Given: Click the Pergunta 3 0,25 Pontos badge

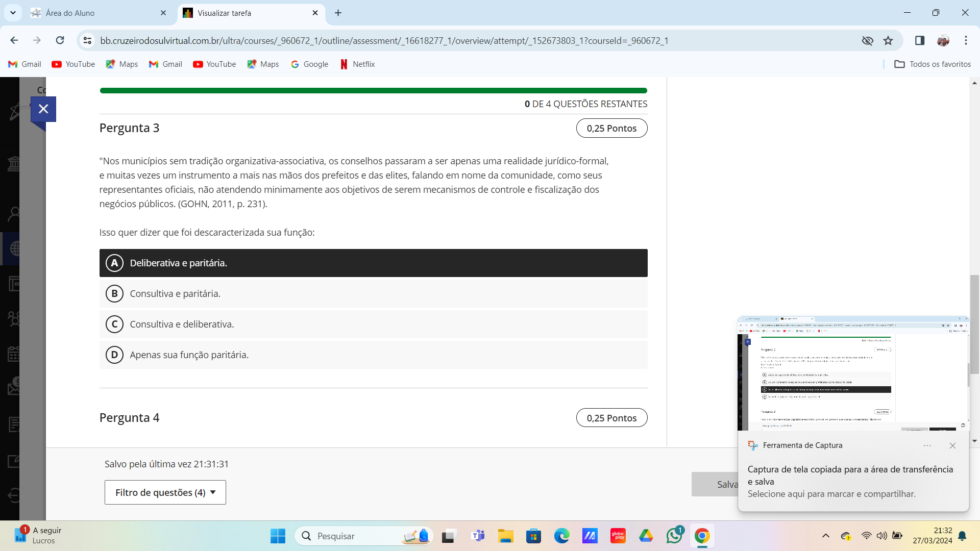Looking at the screenshot, I should tap(611, 128).
